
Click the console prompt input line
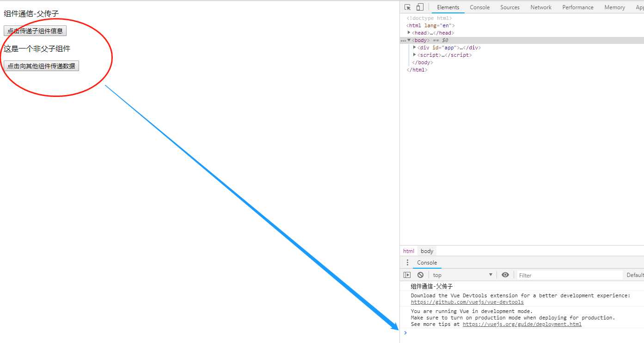525,333
